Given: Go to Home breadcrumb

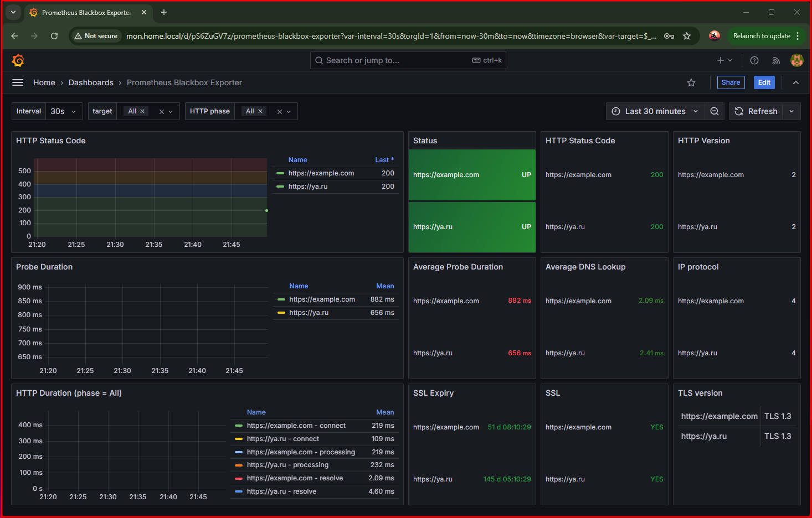Looking at the screenshot, I should pos(44,82).
